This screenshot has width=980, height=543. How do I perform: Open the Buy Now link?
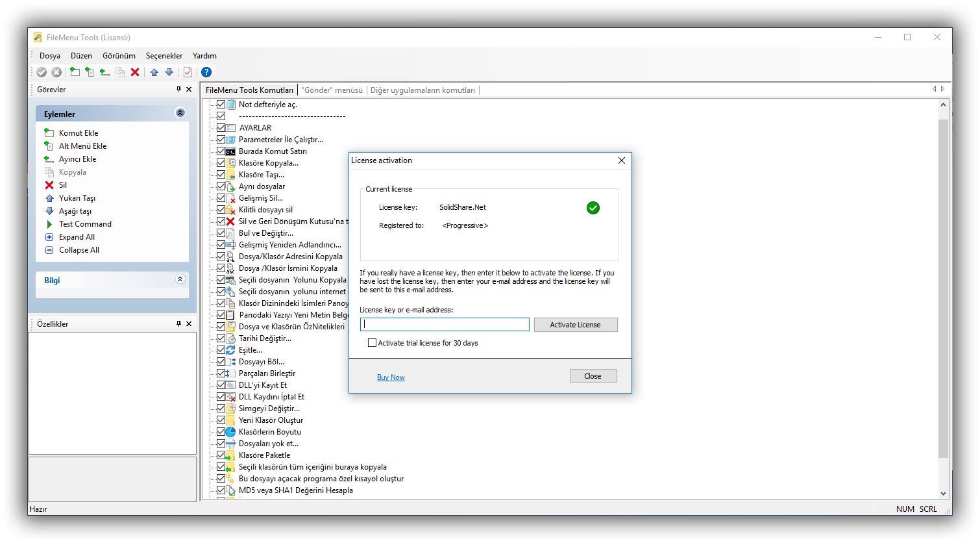click(x=391, y=377)
